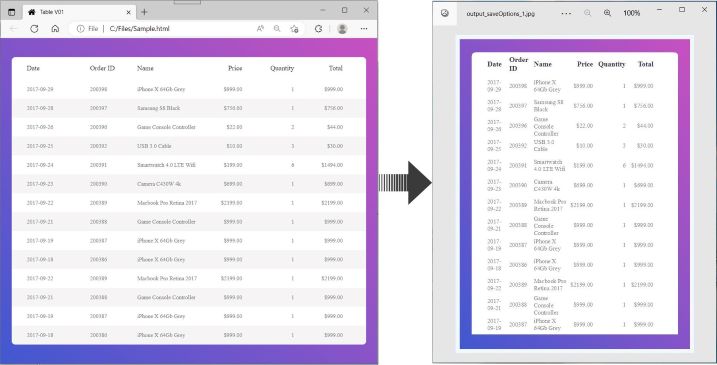Screen dimensions: 717x365
Task: Open the image viewer's three-dot menu
Action: click(x=566, y=14)
